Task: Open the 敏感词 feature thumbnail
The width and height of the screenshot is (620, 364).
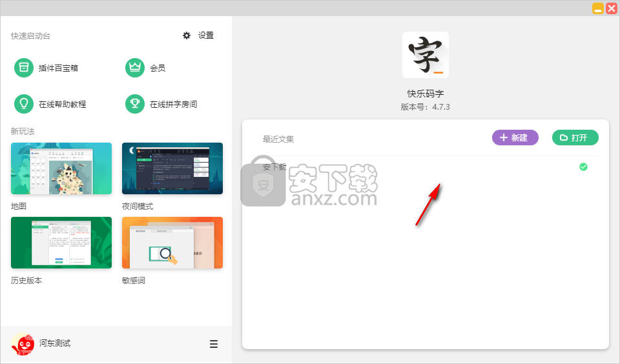Action: [x=172, y=243]
